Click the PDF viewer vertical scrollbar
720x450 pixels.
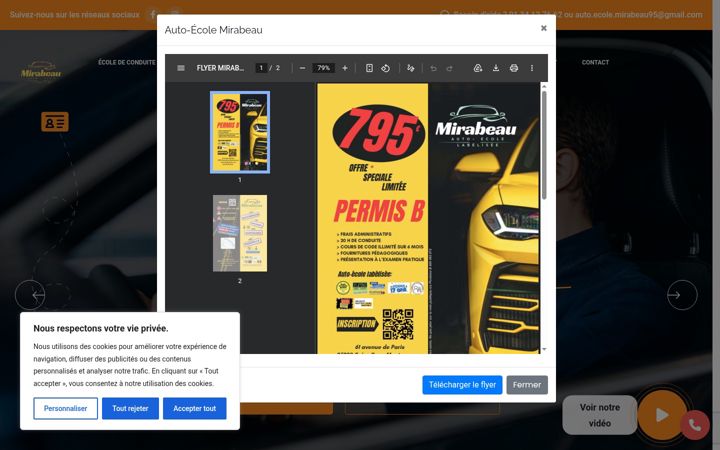pyautogui.click(x=544, y=145)
